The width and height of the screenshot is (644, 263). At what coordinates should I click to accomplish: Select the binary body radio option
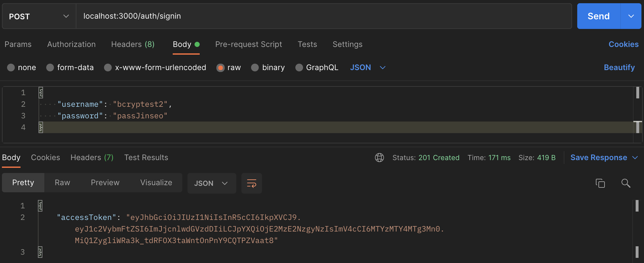click(x=255, y=68)
